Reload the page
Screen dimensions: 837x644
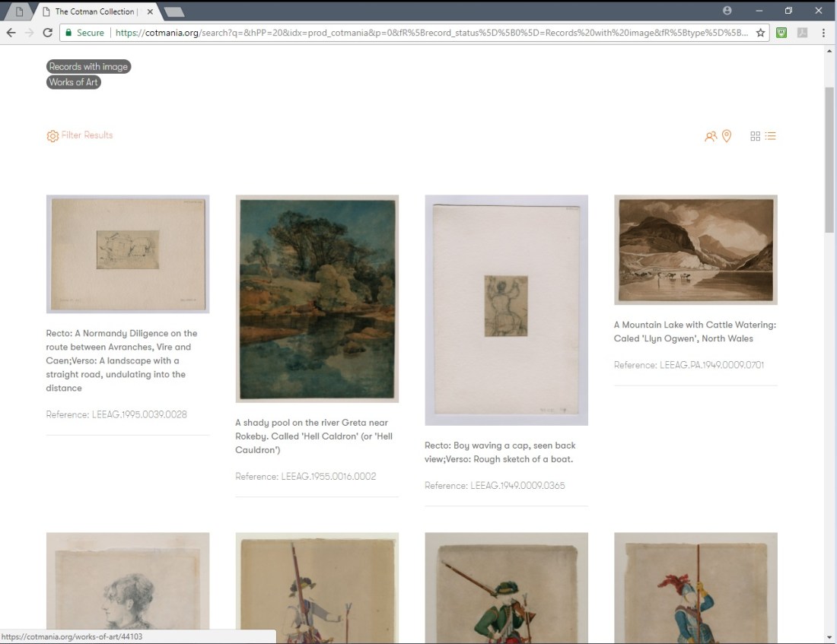click(47, 33)
